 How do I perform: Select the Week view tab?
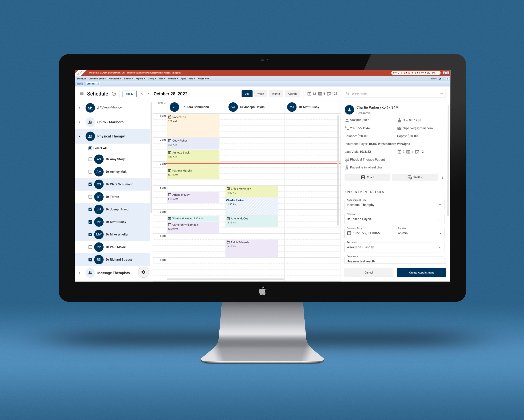click(x=260, y=94)
